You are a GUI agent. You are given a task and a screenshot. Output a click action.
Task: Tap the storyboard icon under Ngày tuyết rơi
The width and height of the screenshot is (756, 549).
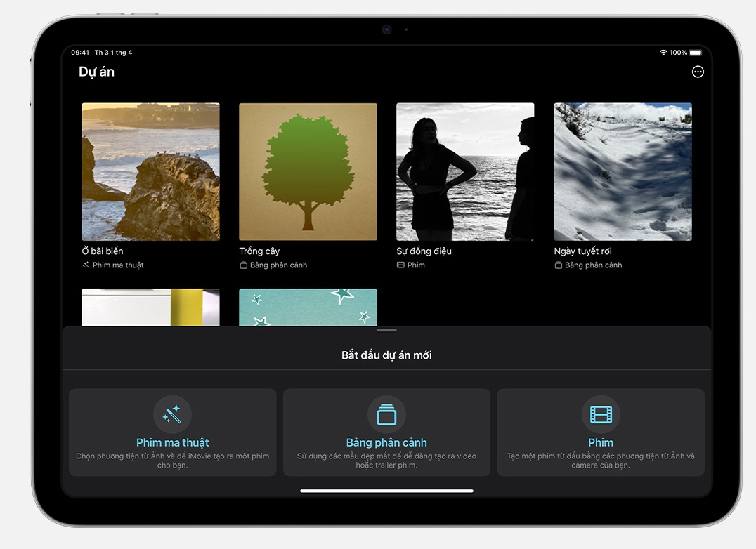558,265
